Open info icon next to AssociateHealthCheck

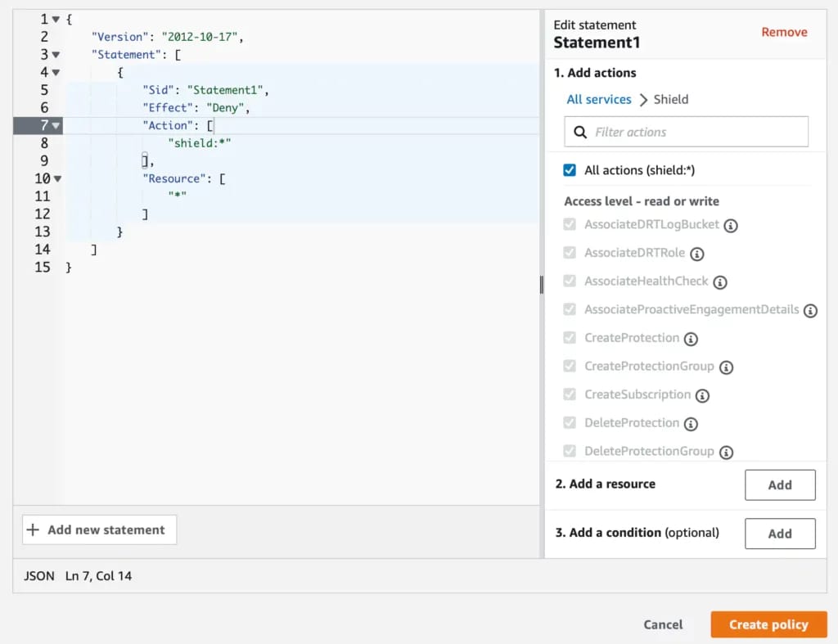(x=720, y=282)
